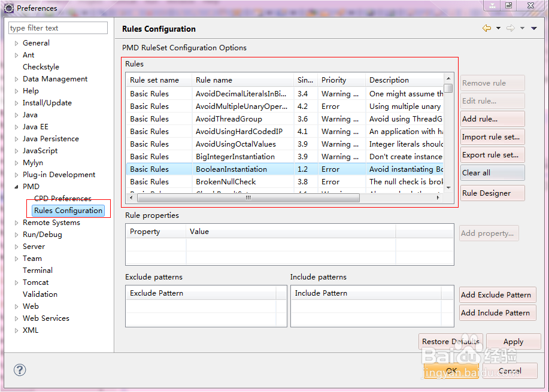Select Checkstyle in preferences tree
Screen dimensions: 549x392
tap(41, 67)
